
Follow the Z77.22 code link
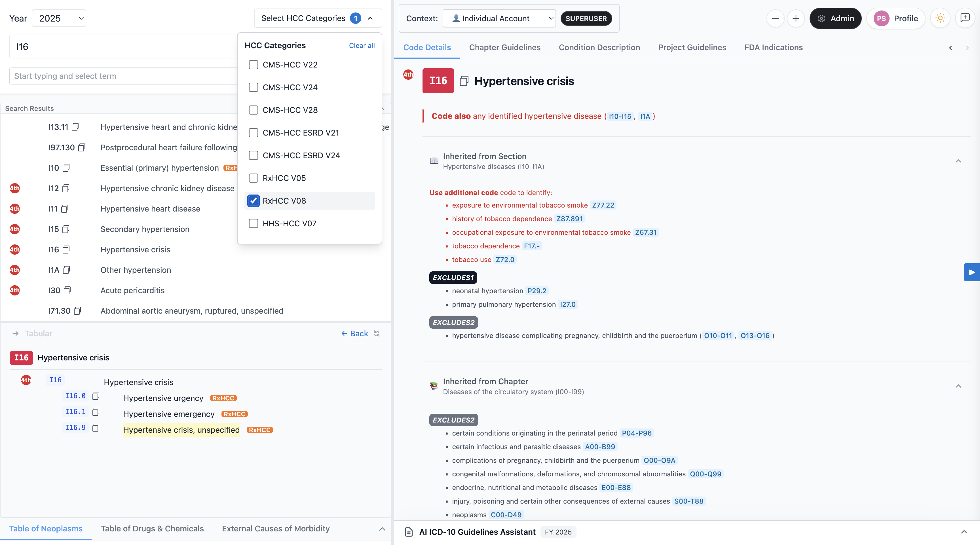(x=603, y=205)
